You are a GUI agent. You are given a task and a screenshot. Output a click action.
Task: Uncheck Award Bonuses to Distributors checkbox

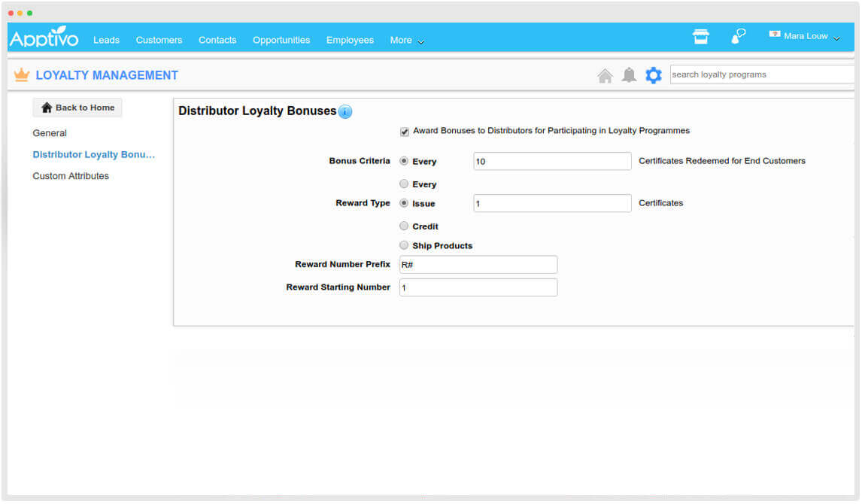click(x=404, y=130)
